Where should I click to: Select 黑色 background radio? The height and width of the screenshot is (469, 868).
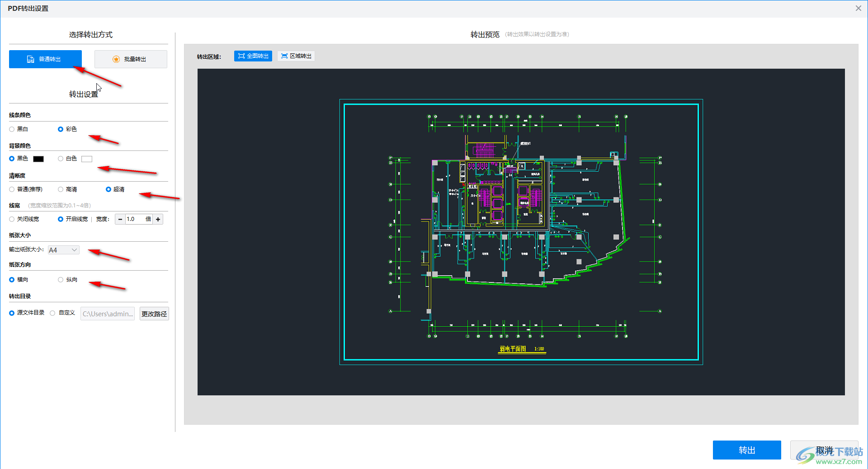click(12, 159)
